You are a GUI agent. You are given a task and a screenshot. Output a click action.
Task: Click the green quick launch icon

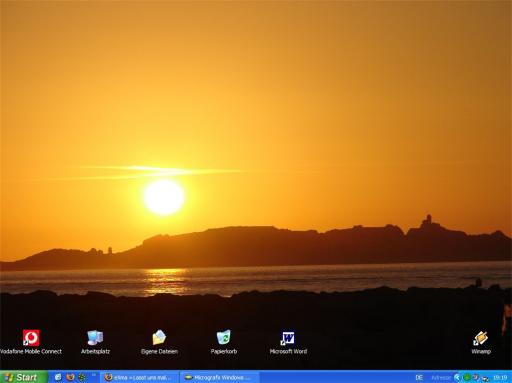click(x=82, y=377)
